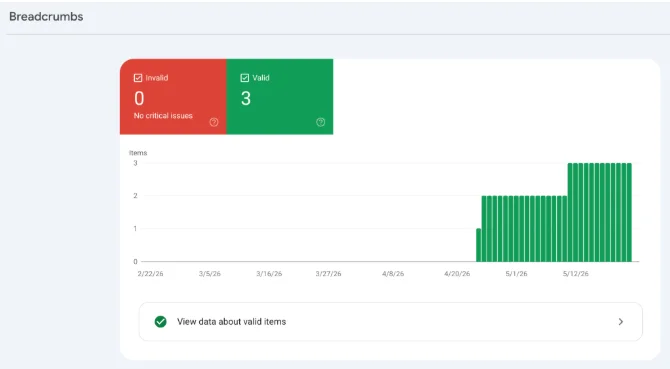Click the Items axis title
Viewport: 670px width, 369px height.
(138, 153)
